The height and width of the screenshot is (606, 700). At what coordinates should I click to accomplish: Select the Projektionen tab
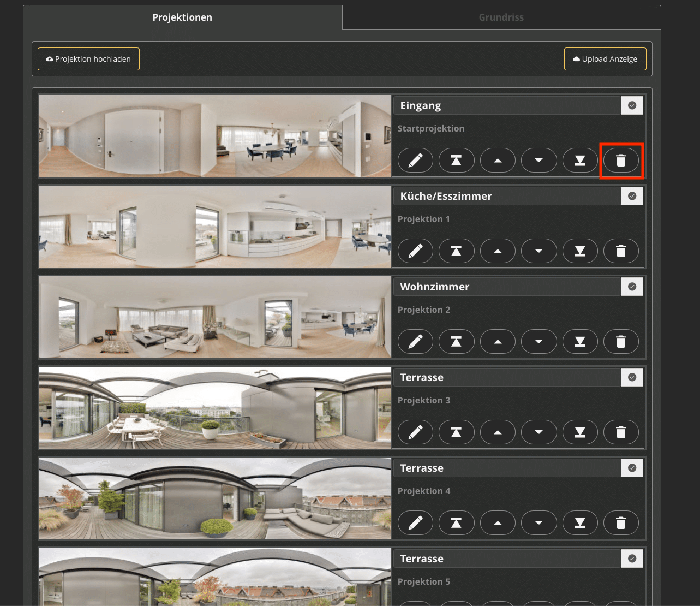[x=182, y=17]
